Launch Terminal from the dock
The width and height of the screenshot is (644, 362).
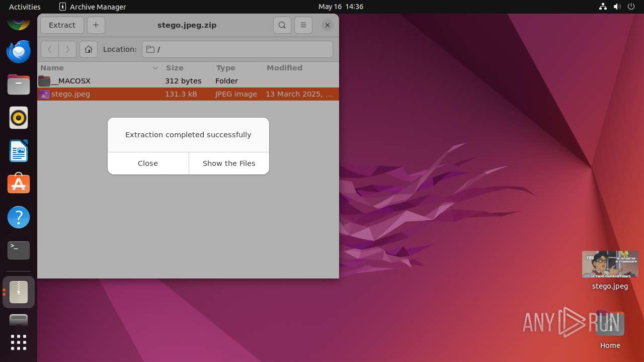(x=19, y=250)
